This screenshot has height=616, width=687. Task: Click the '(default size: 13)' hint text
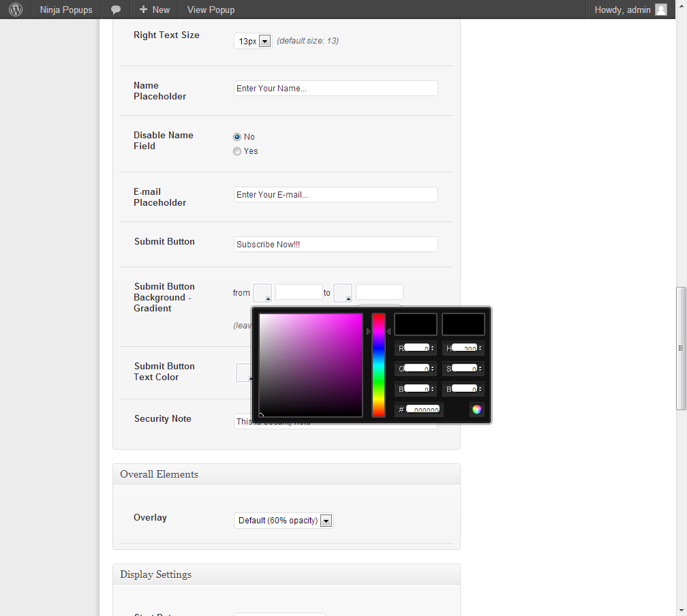[x=307, y=41]
